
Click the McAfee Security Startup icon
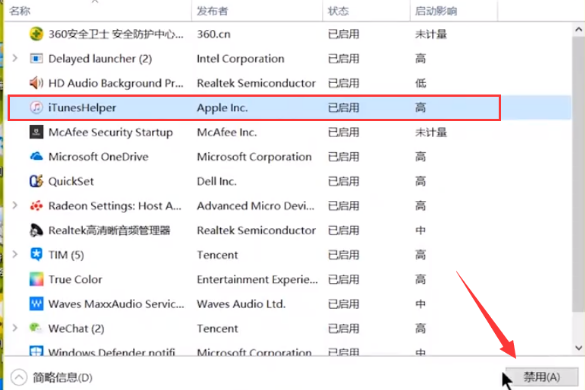[x=36, y=132]
